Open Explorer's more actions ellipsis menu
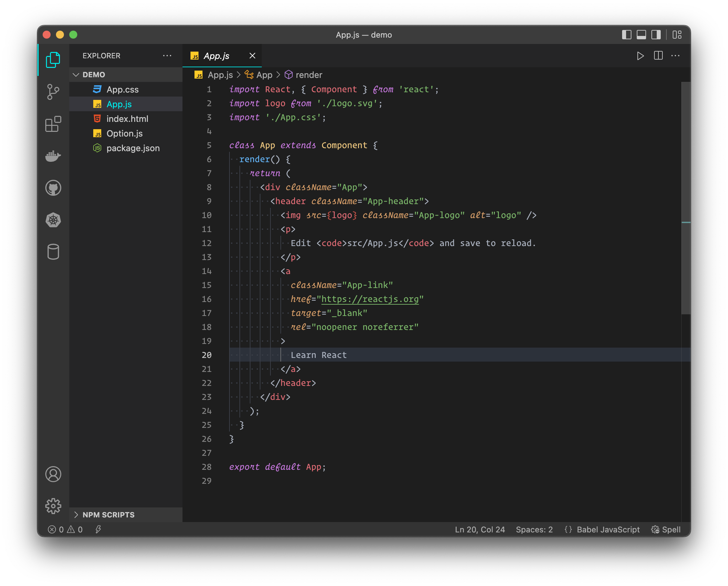Image resolution: width=728 pixels, height=586 pixels. (167, 56)
